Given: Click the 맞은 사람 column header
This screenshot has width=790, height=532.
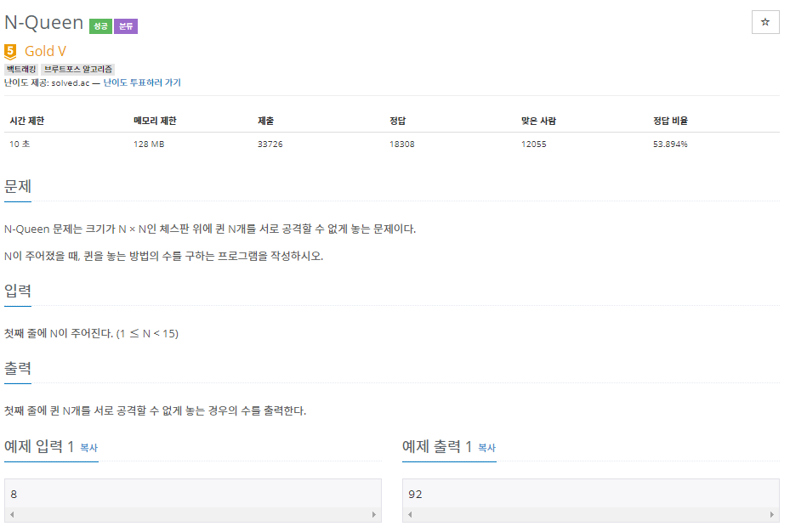Looking at the screenshot, I should (x=538, y=121).
